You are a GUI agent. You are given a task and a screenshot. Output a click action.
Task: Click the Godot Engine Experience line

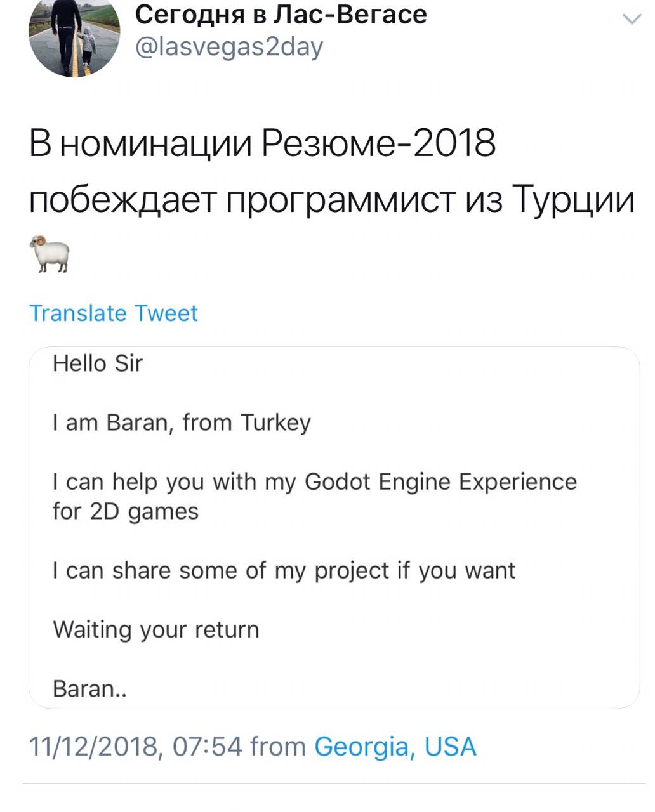(x=315, y=482)
